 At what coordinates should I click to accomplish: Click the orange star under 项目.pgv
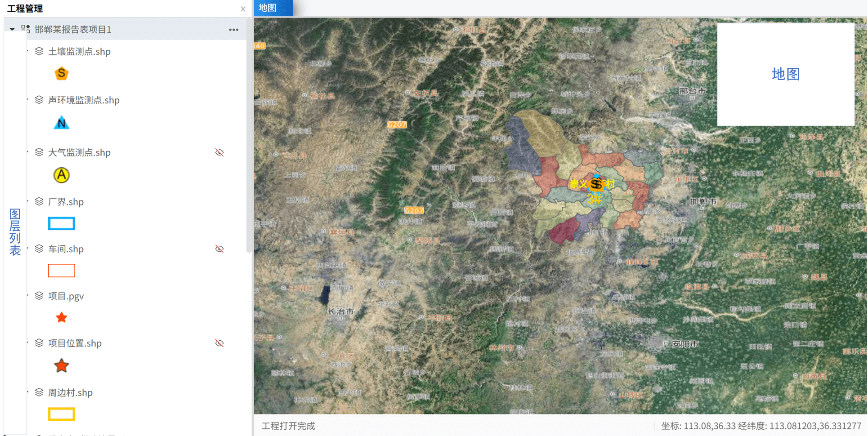(x=61, y=318)
